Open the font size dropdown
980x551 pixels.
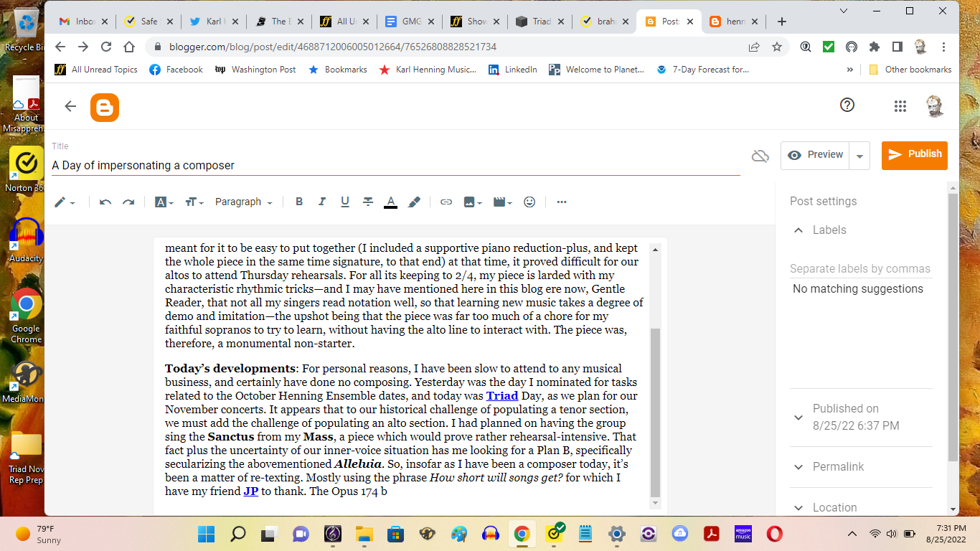(x=194, y=202)
